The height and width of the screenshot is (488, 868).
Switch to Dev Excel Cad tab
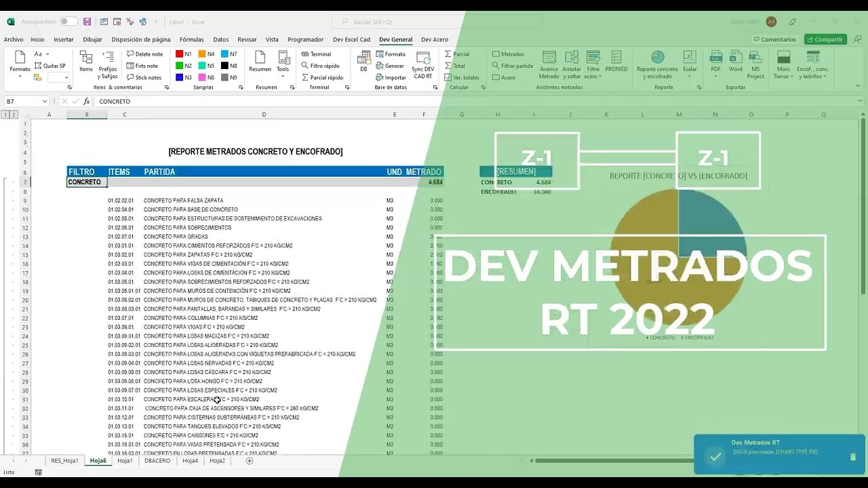pos(351,39)
